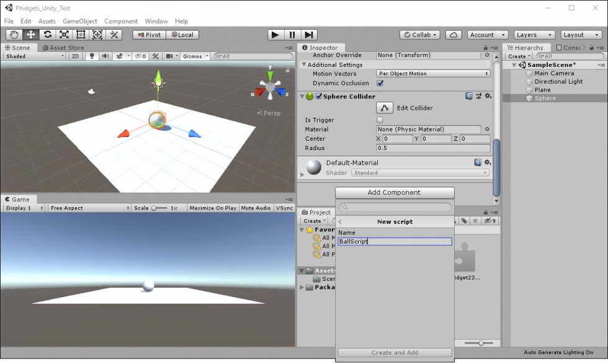This screenshot has width=608, height=364.
Task: Switch to the Asset Store tab
Action: point(66,48)
